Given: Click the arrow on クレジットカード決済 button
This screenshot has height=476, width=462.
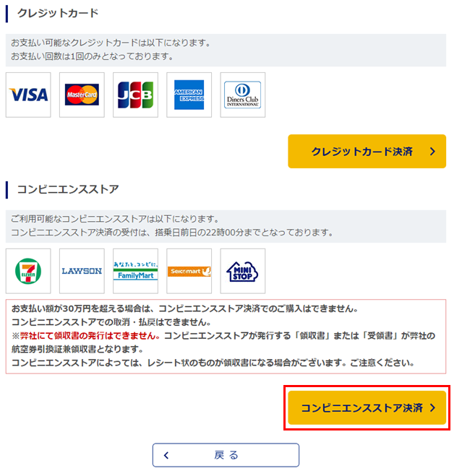Looking at the screenshot, I should point(432,152).
